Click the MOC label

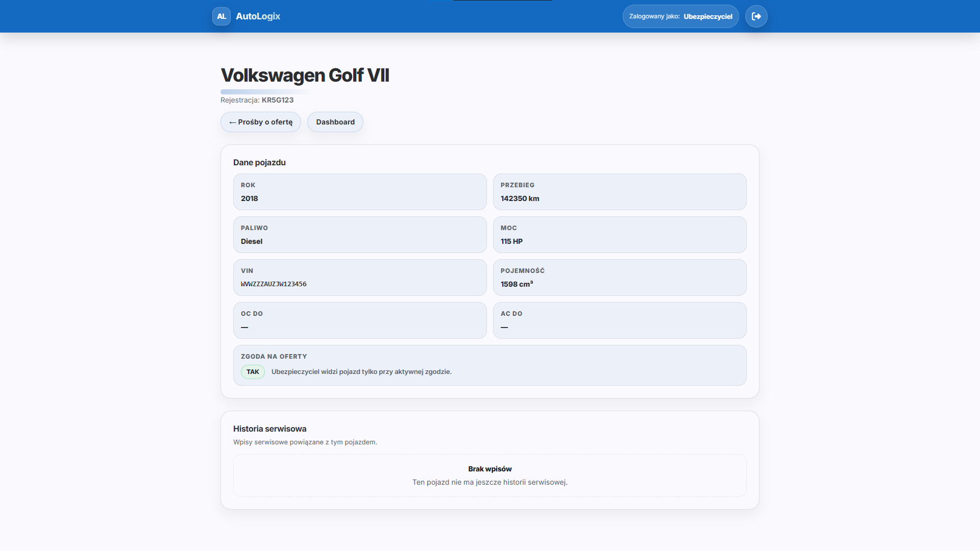(509, 228)
